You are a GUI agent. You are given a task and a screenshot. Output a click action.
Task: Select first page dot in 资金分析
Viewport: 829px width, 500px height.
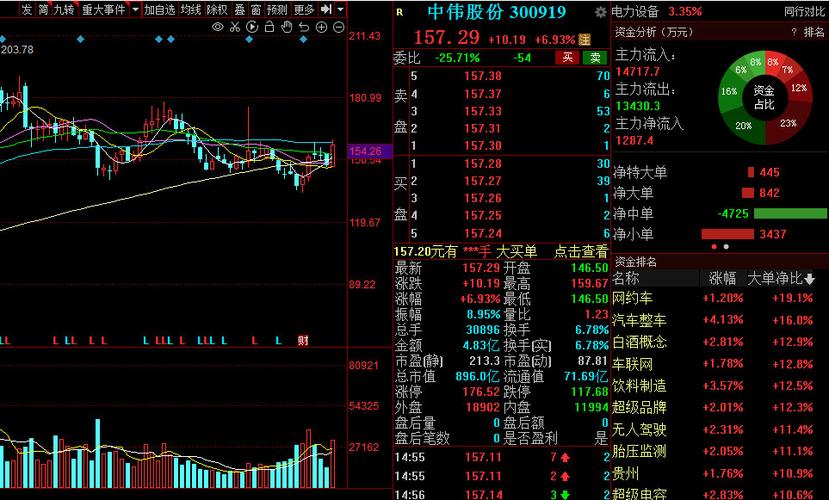tap(714, 247)
